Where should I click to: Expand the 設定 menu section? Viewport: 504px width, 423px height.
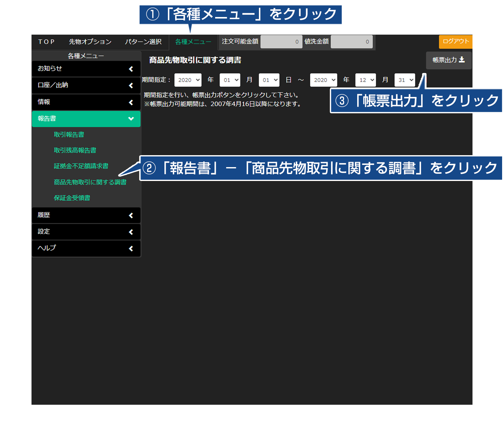[86, 232]
